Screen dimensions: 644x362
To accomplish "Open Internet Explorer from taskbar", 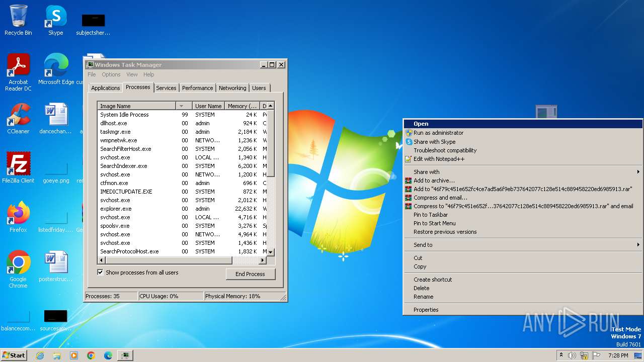I will click(x=40, y=355).
